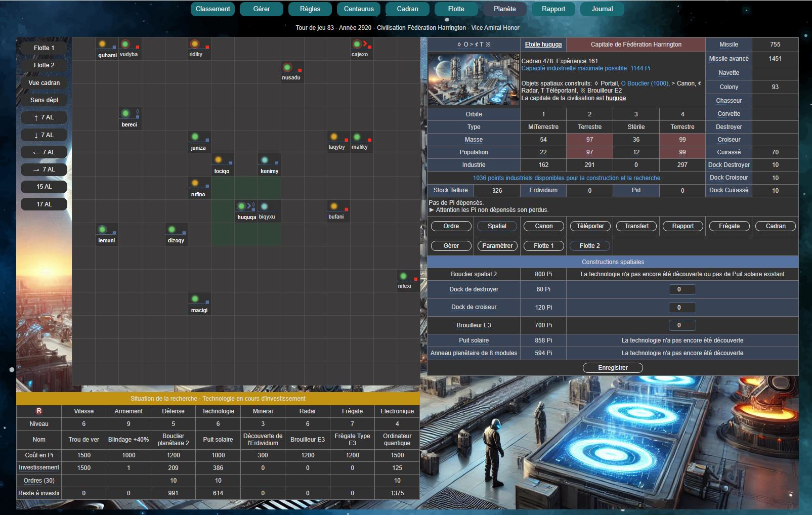Open the Classement menu
This screenshot has height=515, width=812.
pos(212,9)
